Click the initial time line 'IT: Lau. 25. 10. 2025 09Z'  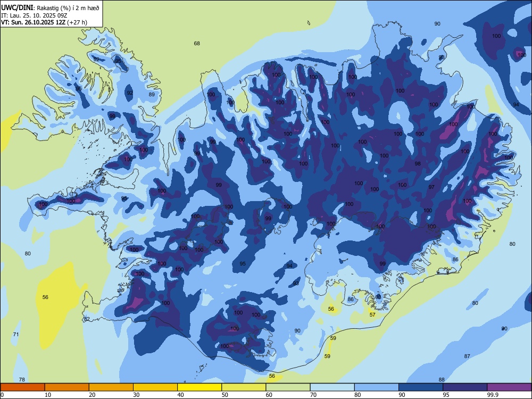(35, 15)
